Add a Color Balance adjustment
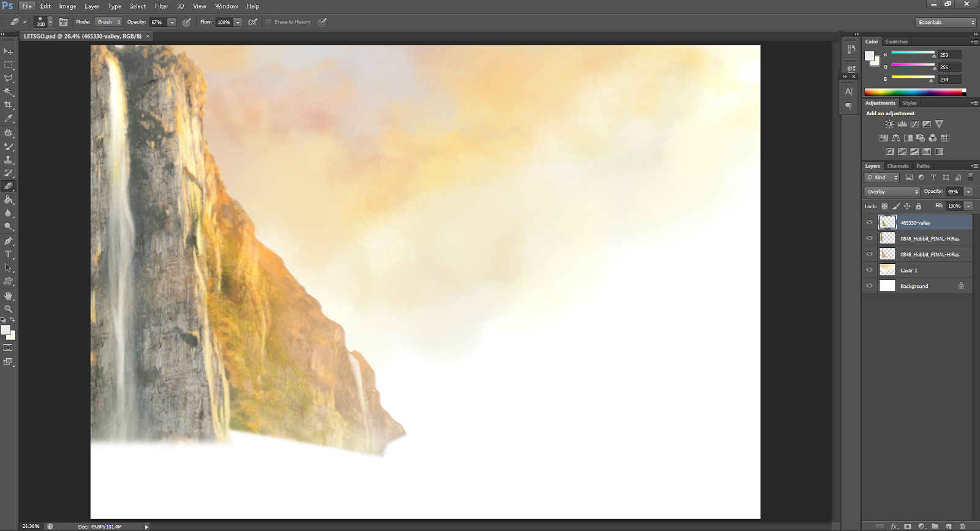This screenshot has width=980, height=531. coord(896,138)
